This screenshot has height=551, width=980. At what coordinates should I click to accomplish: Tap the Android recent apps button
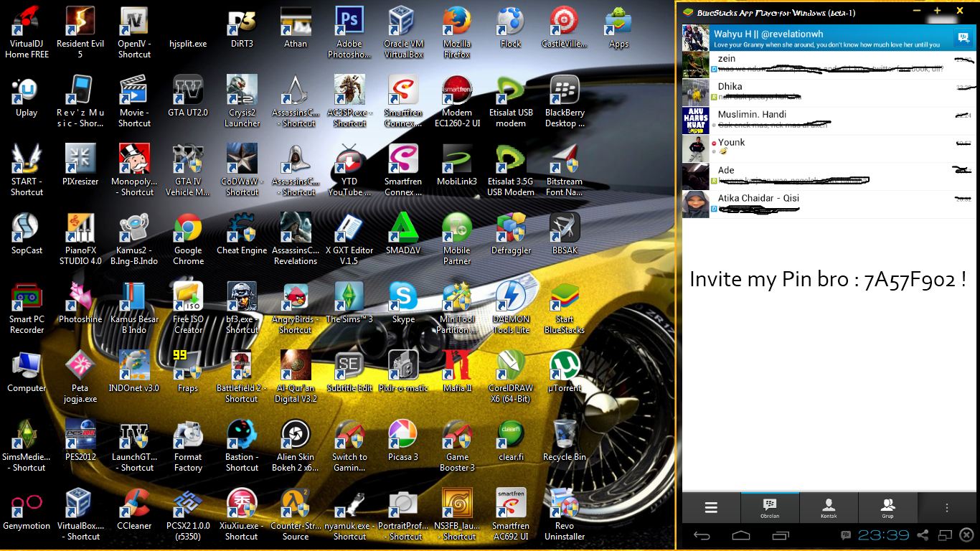781,536
